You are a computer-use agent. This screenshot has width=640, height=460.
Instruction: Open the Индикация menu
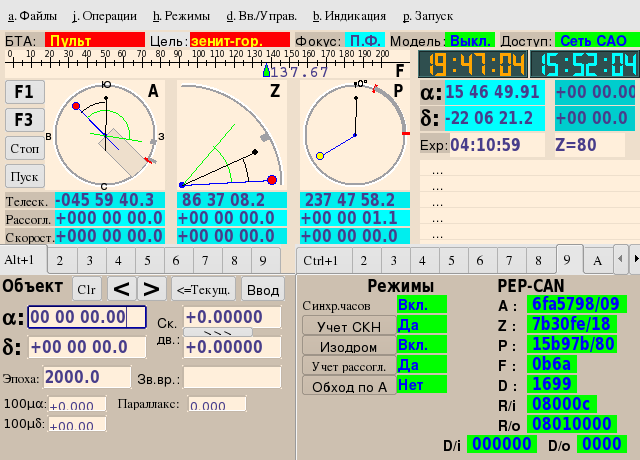pyautogui.click(x=349, y=16)
